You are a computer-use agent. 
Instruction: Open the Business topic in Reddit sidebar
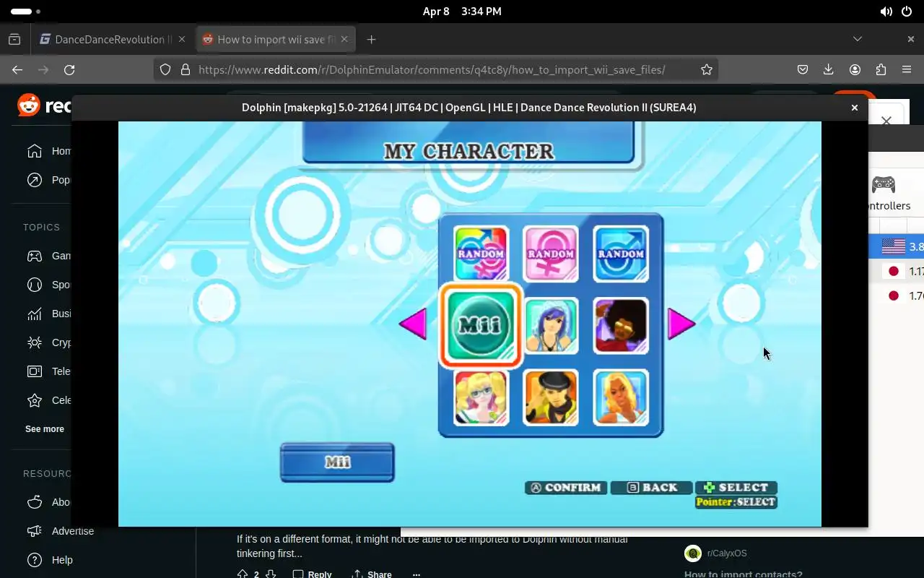tap(48, 314)
